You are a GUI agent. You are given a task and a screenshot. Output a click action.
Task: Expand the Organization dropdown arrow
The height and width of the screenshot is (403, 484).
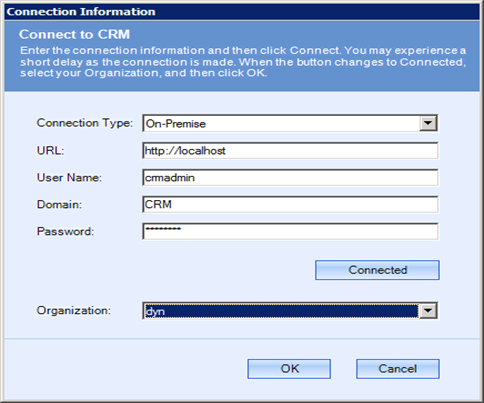point(428,311)
